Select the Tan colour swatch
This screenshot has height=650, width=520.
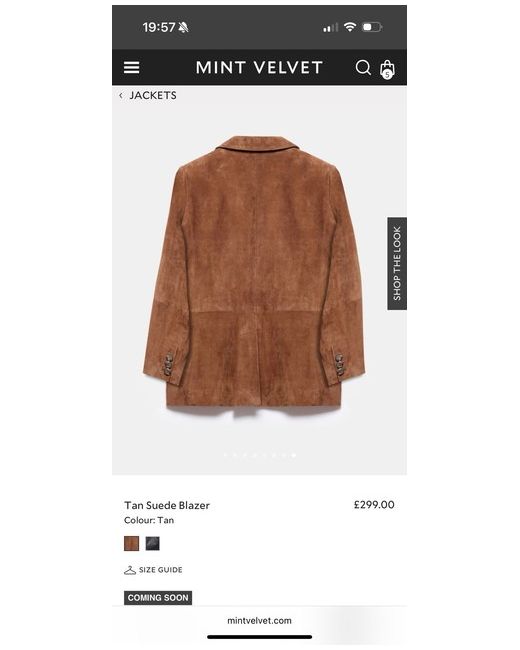(x=131, y=543)
